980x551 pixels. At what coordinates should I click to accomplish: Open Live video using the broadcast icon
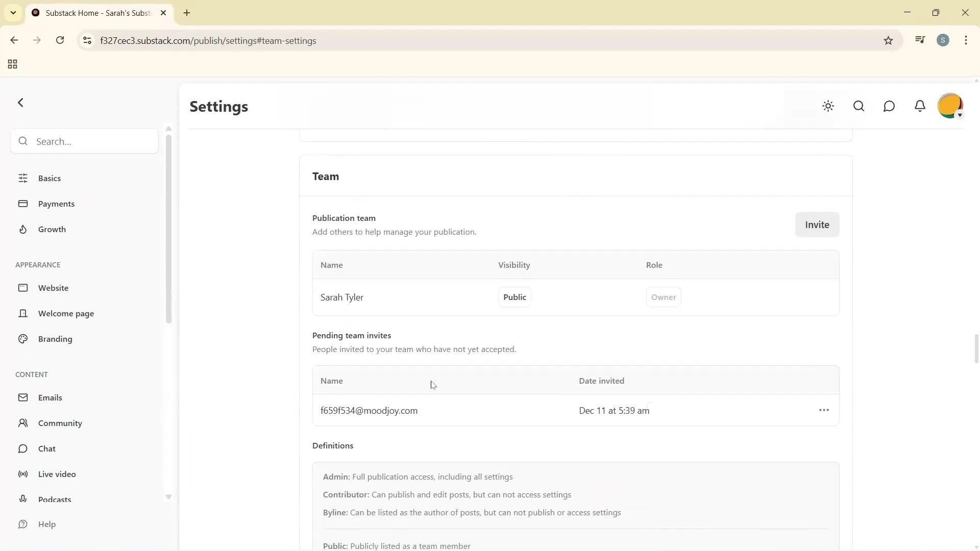(x=23, y=474)
